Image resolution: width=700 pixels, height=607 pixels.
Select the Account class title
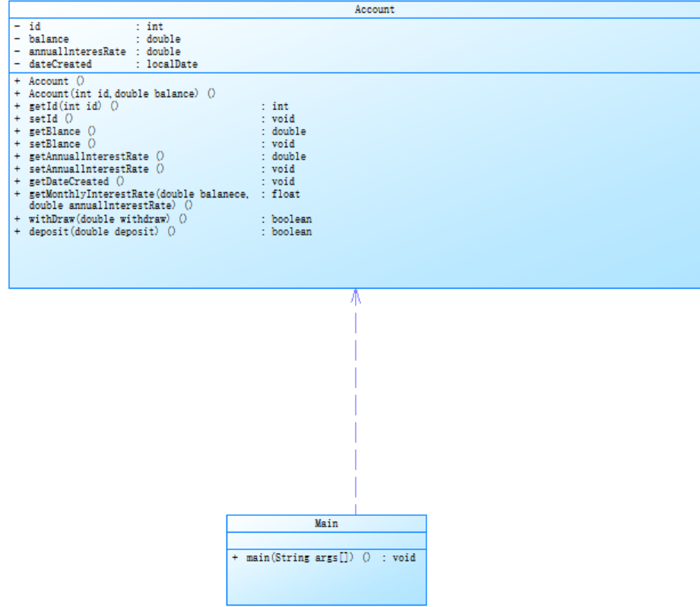click(375, 9)
